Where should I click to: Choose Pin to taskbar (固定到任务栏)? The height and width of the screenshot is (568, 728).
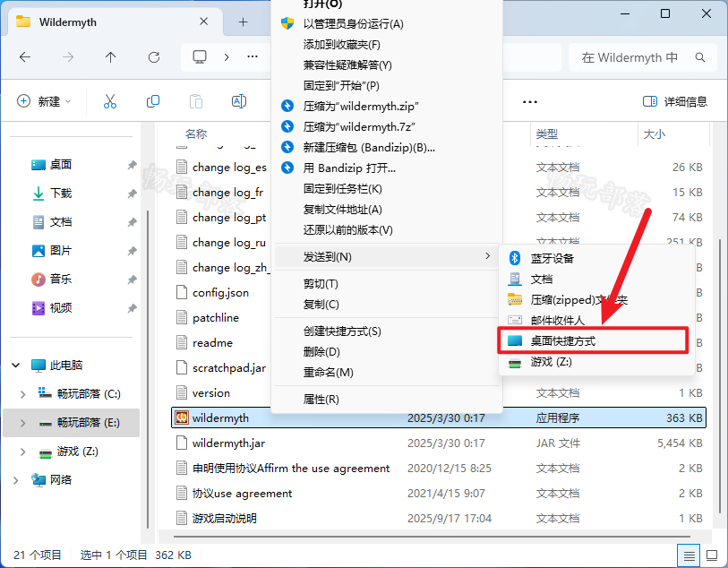(343, 189)
